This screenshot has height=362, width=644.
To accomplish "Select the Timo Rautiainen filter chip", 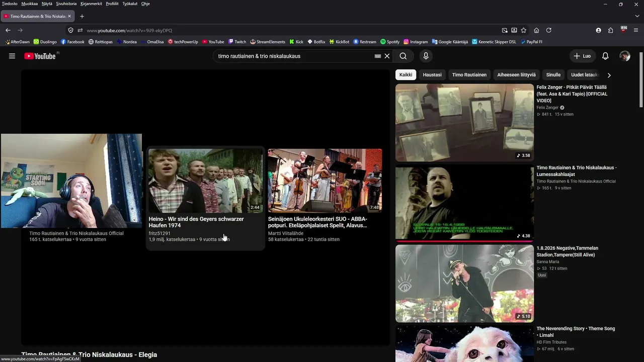I will (469, 75).
